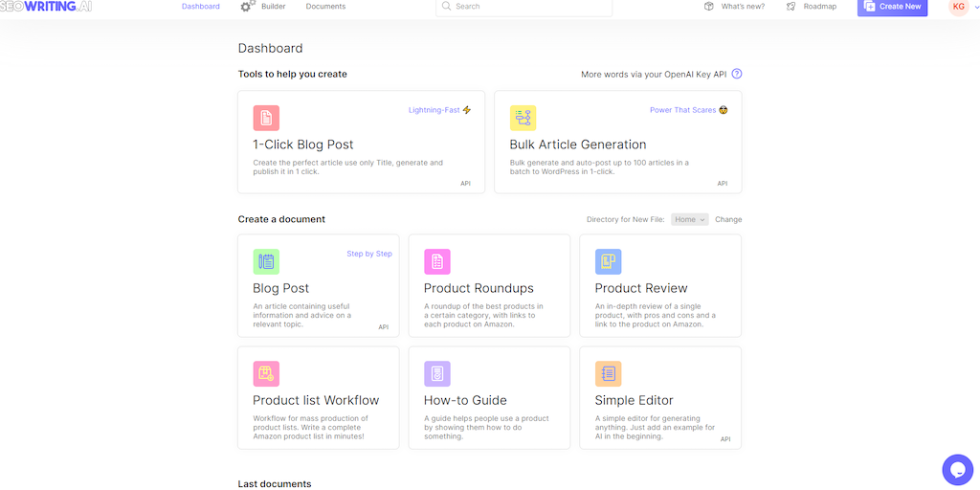Screen dimensions: 980x490
Task: Click the Product list Workflow icon
Action: (x=266, y=373)
